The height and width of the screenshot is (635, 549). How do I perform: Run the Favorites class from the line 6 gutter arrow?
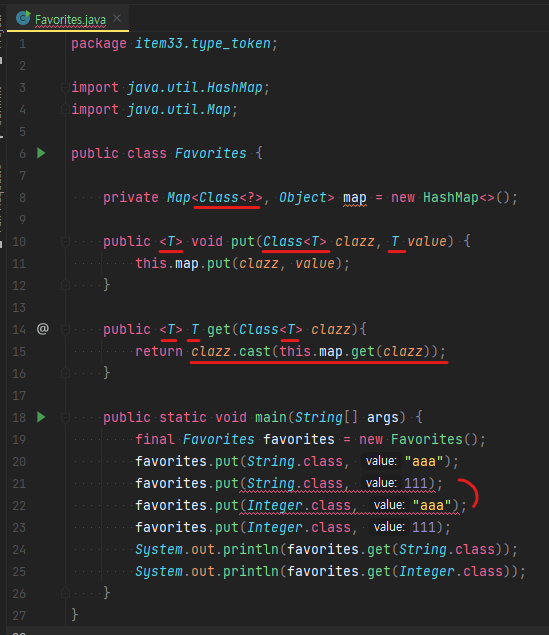pos(41,153)
